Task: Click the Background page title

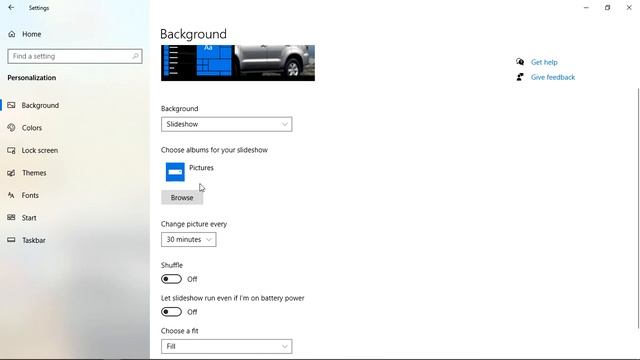Action: 193,34
